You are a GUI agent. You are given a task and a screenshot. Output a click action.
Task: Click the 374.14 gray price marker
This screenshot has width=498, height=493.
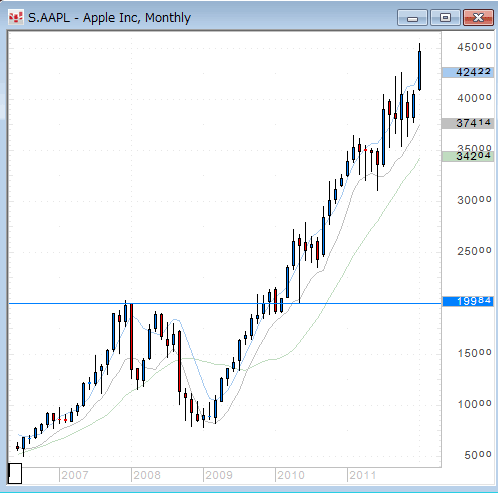[468, 123]
